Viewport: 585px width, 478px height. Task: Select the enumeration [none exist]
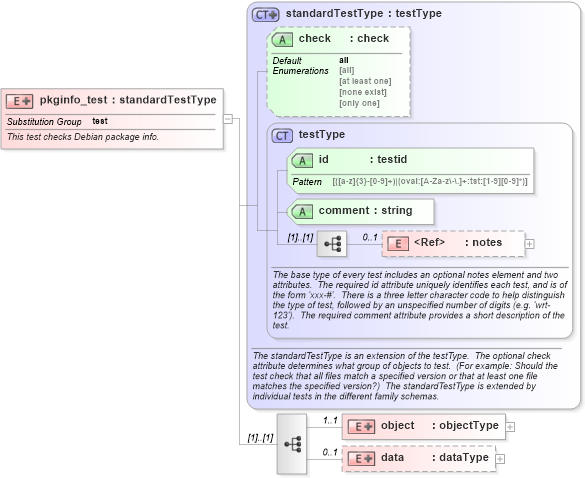363,92
